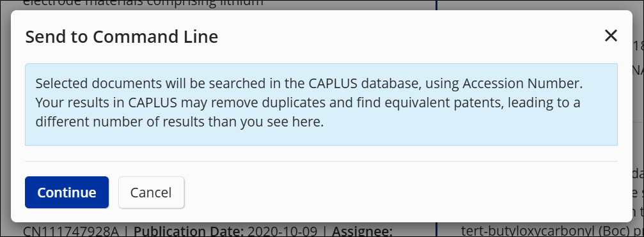This screenshot has width=644, height=237.
Task: Cancel sending to command line
Action: (151, 192)
